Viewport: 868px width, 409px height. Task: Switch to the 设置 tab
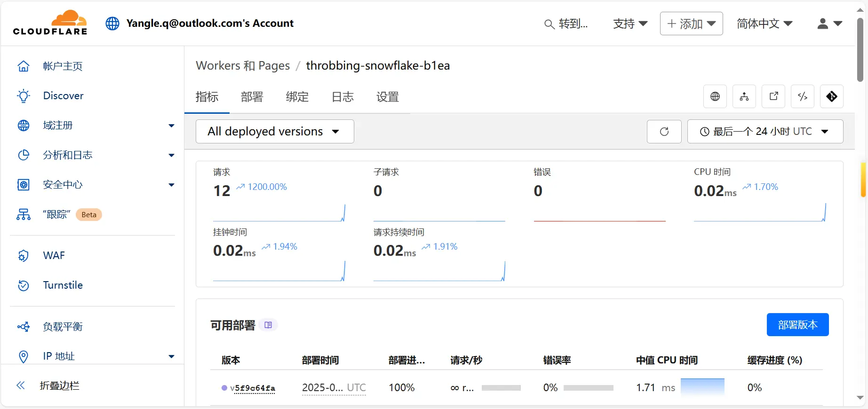388,97
